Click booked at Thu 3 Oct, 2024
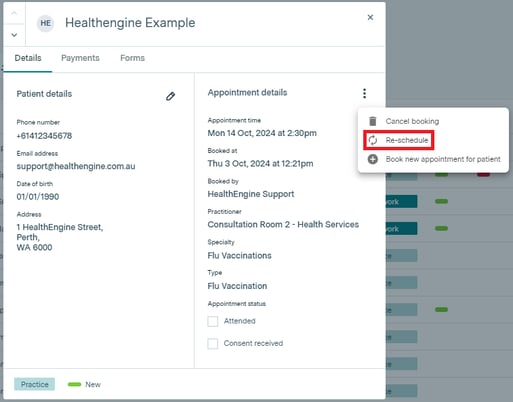This screenshot has width=513, height=402. [260, 164]
